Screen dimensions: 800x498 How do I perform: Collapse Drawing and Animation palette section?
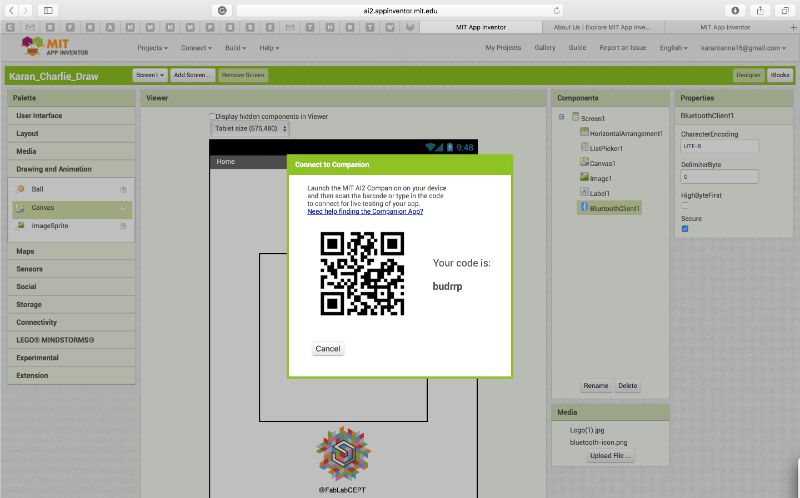[x=71, y=169]
